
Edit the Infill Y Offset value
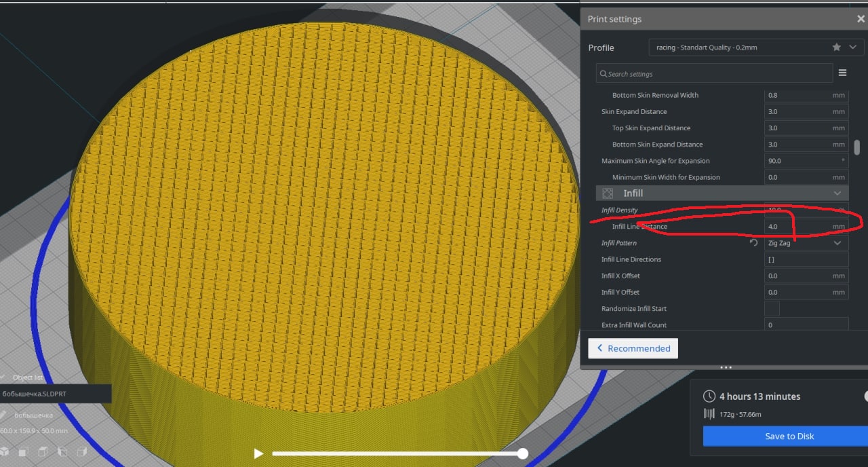click(x=806, y=292)
